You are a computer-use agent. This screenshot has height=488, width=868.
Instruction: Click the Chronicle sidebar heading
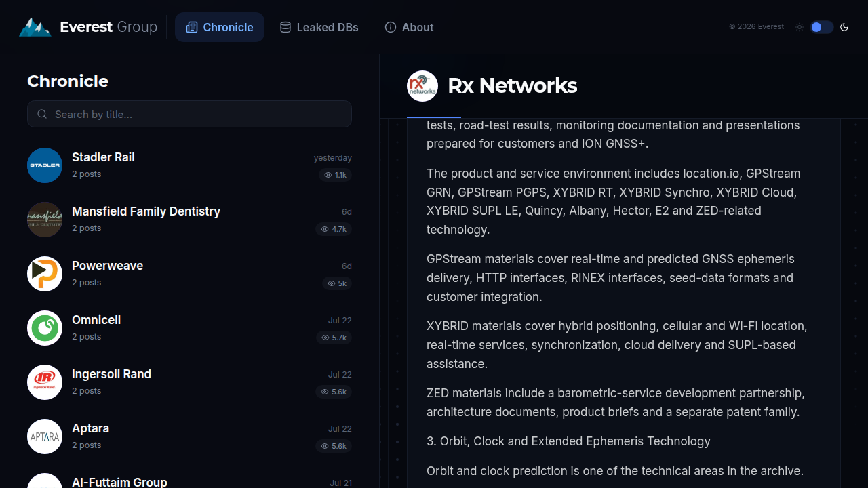(68, 81)
